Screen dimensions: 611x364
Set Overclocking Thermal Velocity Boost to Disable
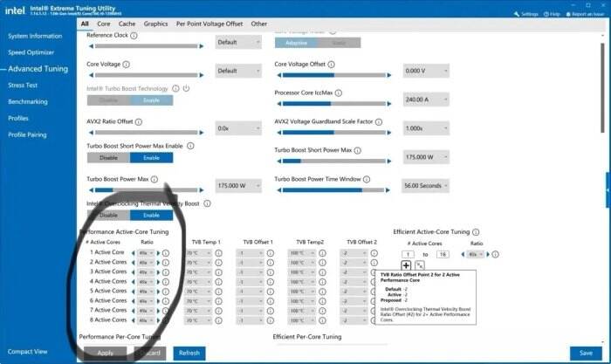point(108,215)
